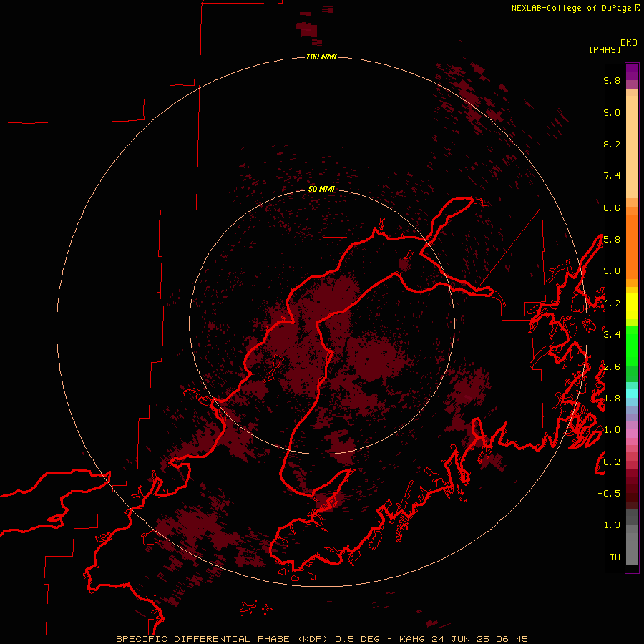Image resolution: width=644 pixels, height=644 pixels.
Task: Click the 2.6 color scale value
Action: tap(612, 367)
